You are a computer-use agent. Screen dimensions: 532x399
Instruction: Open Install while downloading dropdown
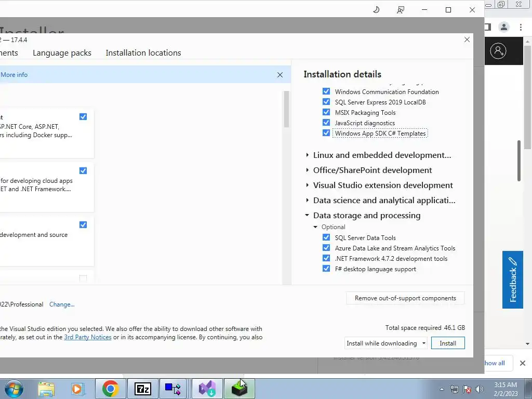(386, 343)
